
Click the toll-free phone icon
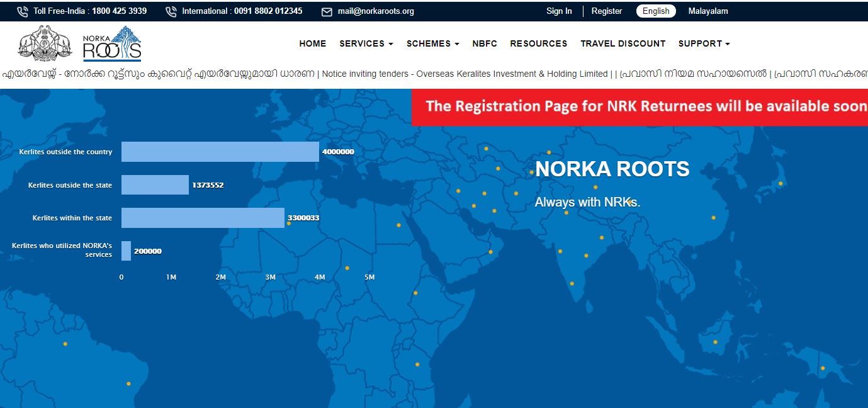[23, 11]
